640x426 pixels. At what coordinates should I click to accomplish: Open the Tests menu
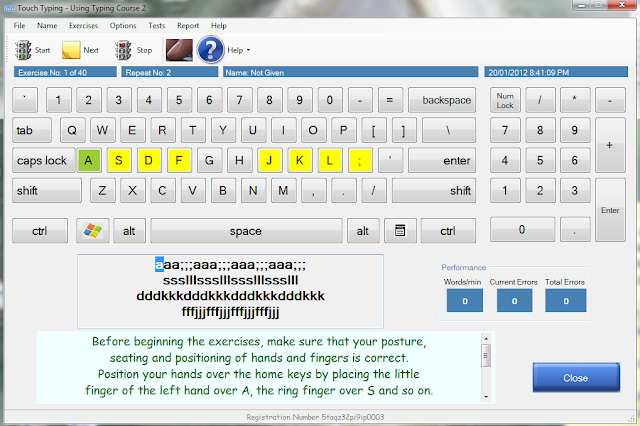pos(157,26)
